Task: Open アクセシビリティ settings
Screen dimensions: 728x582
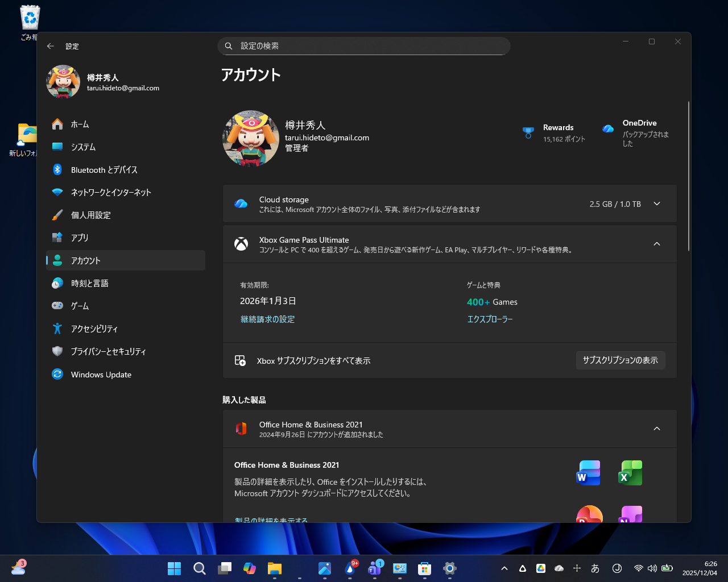Action: pyautogui.click(x=126, y=329)
